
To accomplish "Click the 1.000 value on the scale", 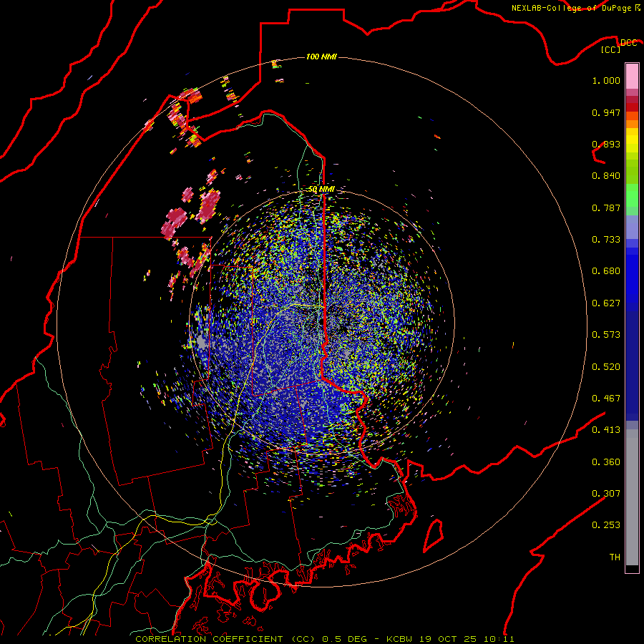I will [606, 80].
